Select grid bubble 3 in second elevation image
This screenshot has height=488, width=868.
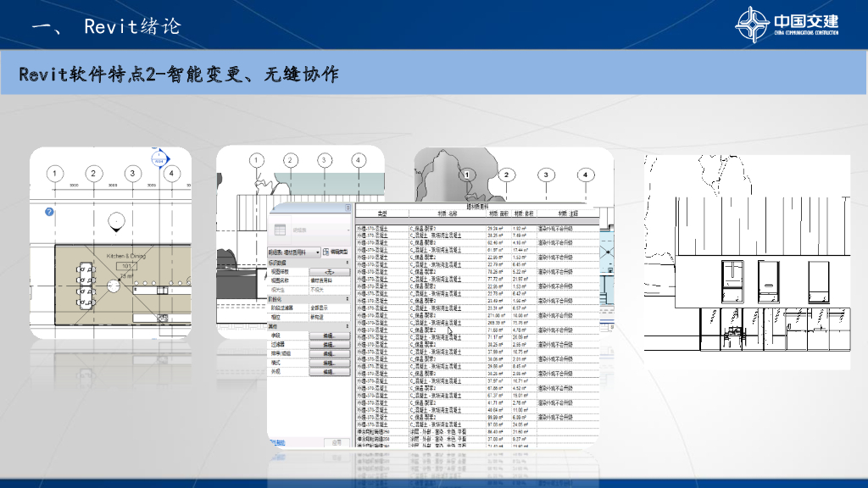tap(325, 160)
